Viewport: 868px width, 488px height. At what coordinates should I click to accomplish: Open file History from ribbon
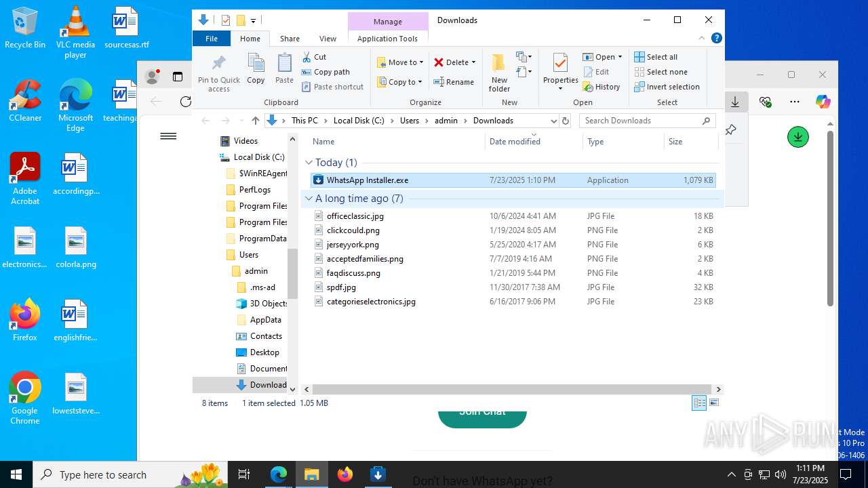pyautogui.click(x=601, y=87)
